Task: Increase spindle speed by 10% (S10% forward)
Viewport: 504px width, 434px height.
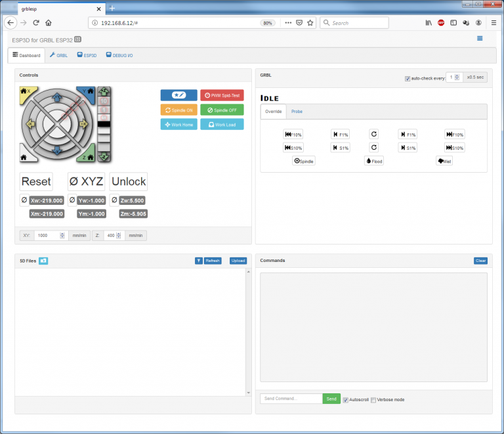Action: pyautogui.click(x=455, y=148)
